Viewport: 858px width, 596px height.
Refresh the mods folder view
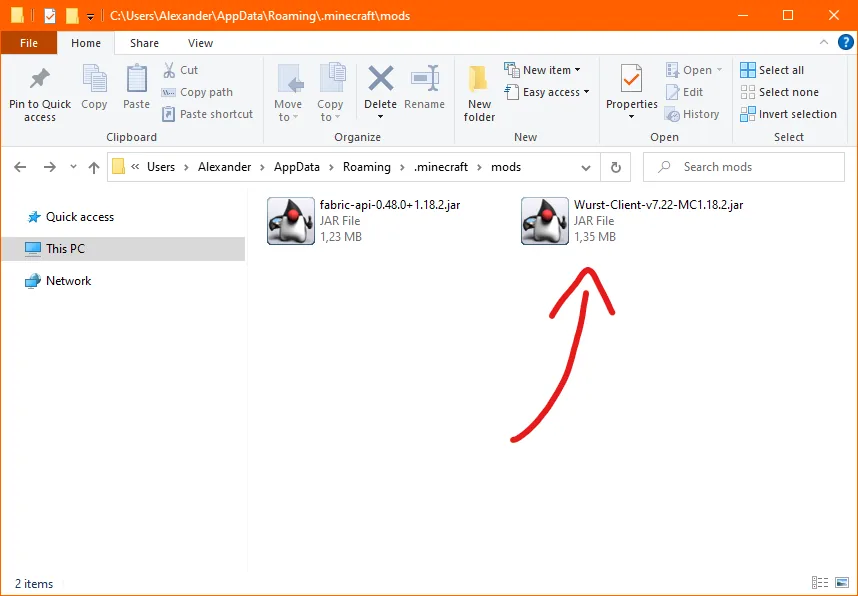[616, 167]
